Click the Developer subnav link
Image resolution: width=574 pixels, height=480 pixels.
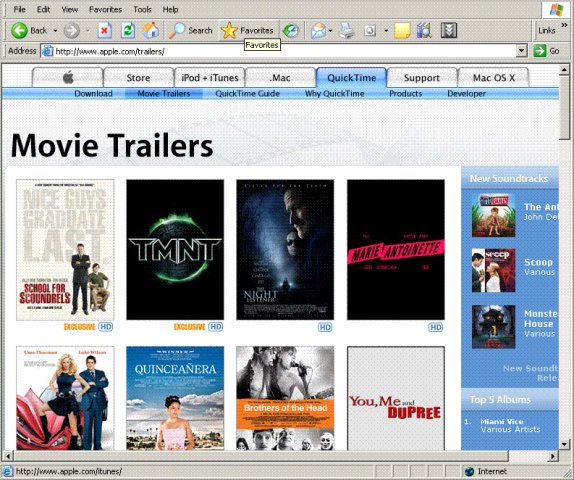click(467, 94)
